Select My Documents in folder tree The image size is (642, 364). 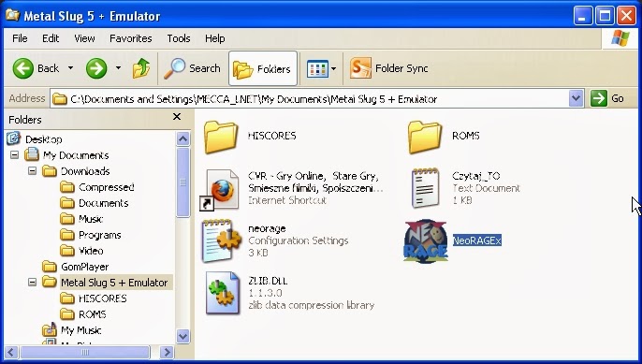click(x=76, y=155)
